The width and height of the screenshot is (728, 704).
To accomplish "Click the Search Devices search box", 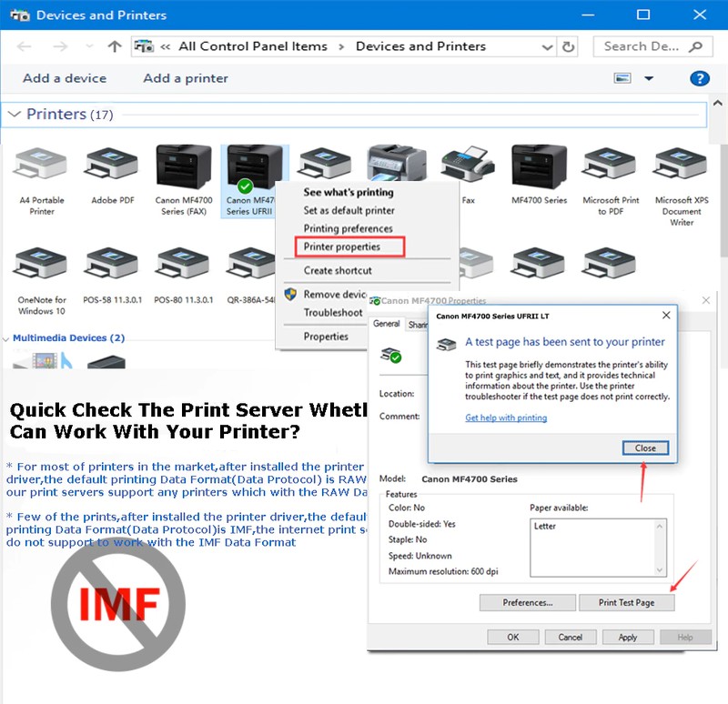I will coord(646,46).
